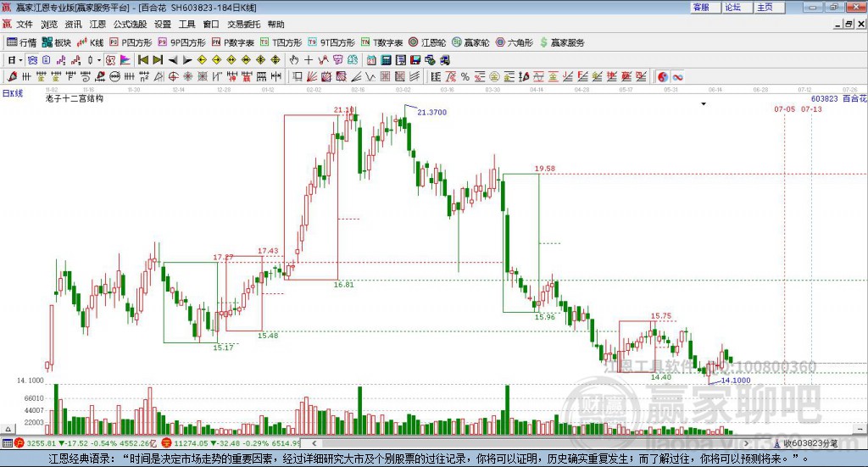
Task: Open the 工具 menu
Action: pos(186,25)
